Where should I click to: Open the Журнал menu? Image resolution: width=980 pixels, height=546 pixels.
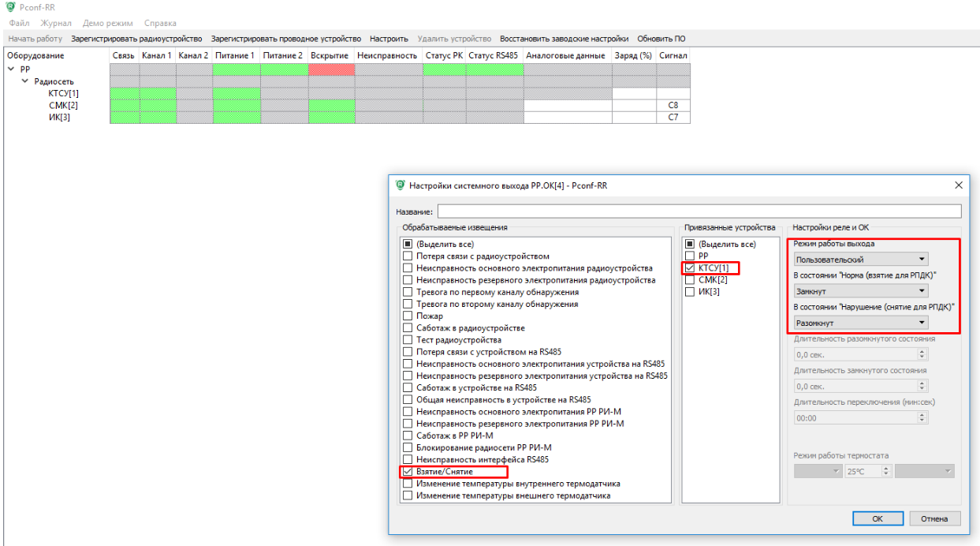[x=55, y=23]
